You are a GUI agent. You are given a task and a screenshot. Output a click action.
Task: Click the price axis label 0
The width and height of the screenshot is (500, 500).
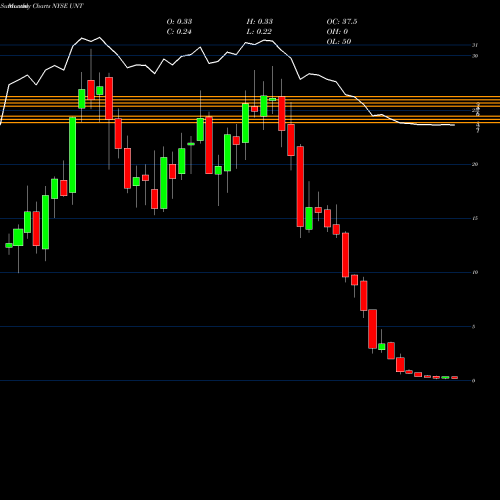[473, 381]
